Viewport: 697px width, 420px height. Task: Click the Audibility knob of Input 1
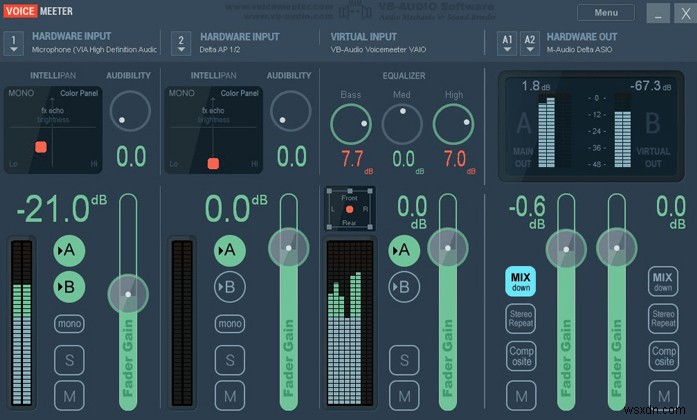click(130, 111)
